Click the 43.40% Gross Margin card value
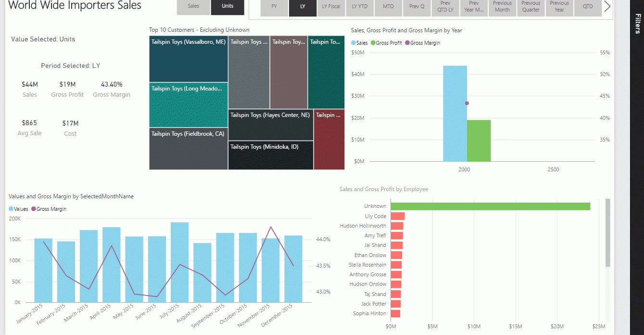Image resolution: width=644 pixels, height=335 pixels. coord(112,84)
